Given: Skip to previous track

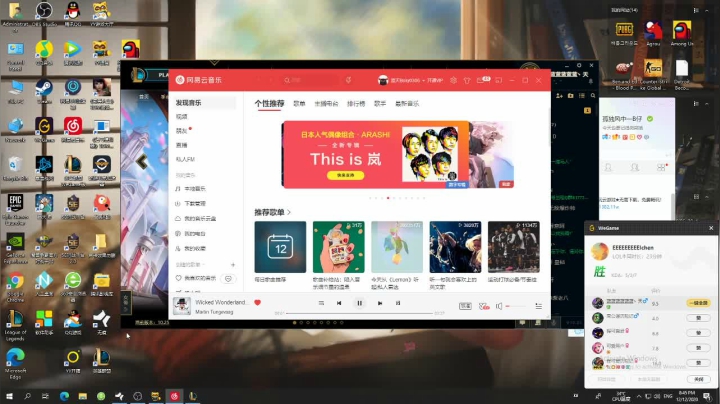Looking at the screenshot, I should [339, 303].
